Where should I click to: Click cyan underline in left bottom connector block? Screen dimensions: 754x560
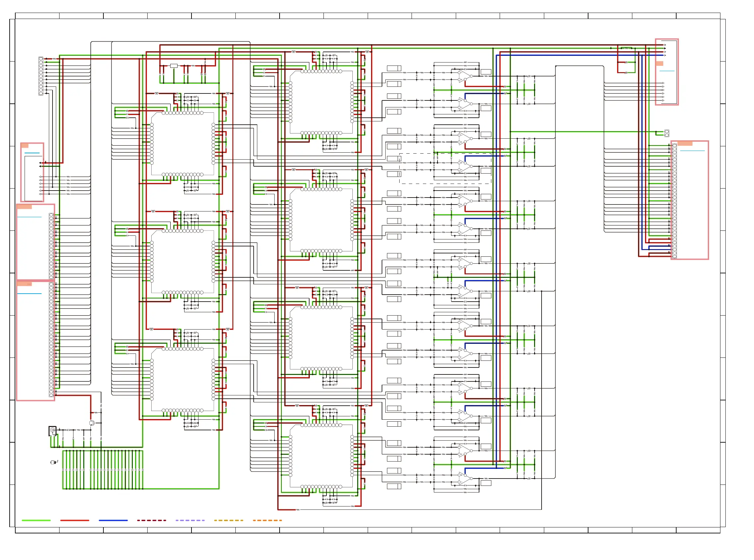(x=30, y=294)
